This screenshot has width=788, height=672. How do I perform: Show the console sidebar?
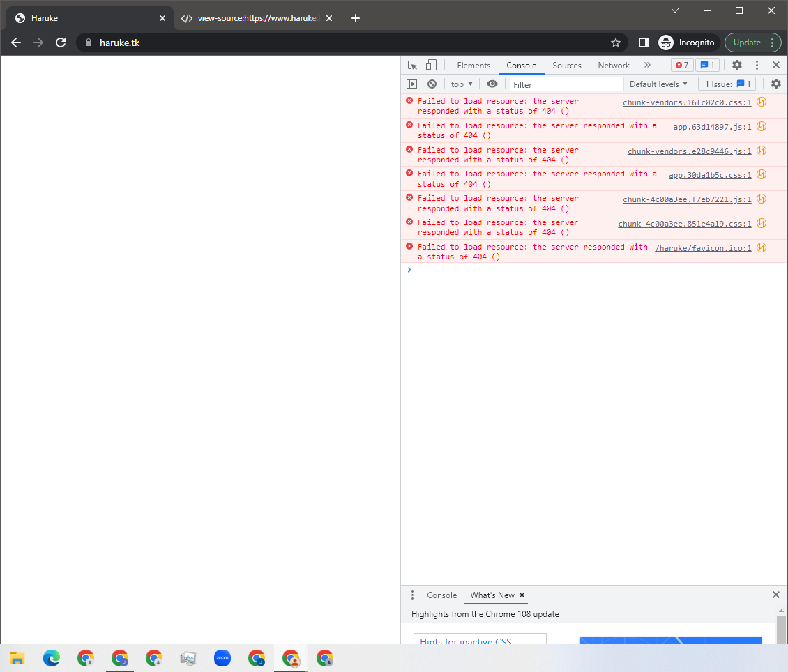pos(411,84)
